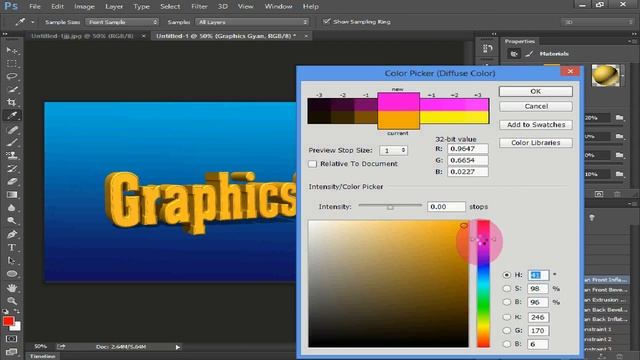The height and width of the screenshot is (360, 640).
Task: Open the 3D menu
Action: pyautogui.click(x=222, y=7)
